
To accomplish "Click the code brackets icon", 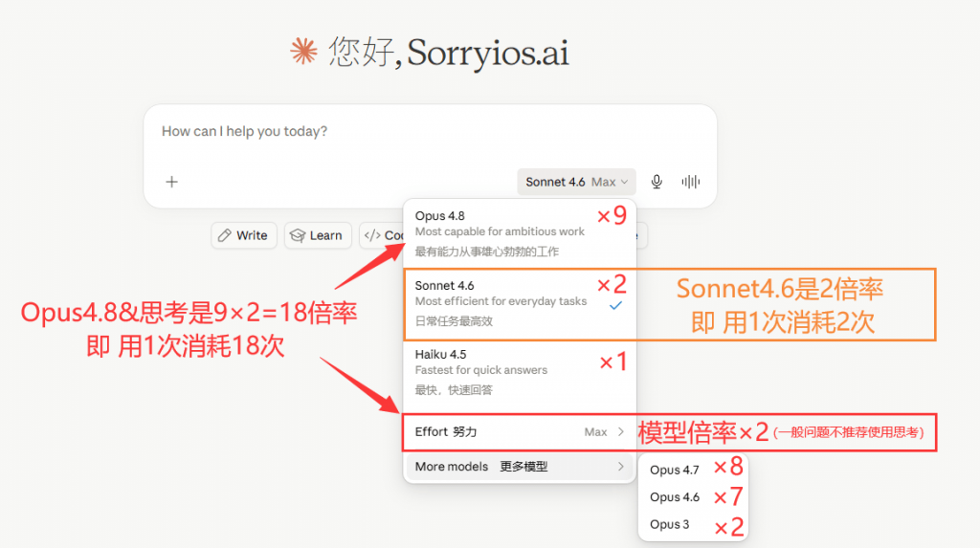I will pyautogui.click(x=372, y=235).
